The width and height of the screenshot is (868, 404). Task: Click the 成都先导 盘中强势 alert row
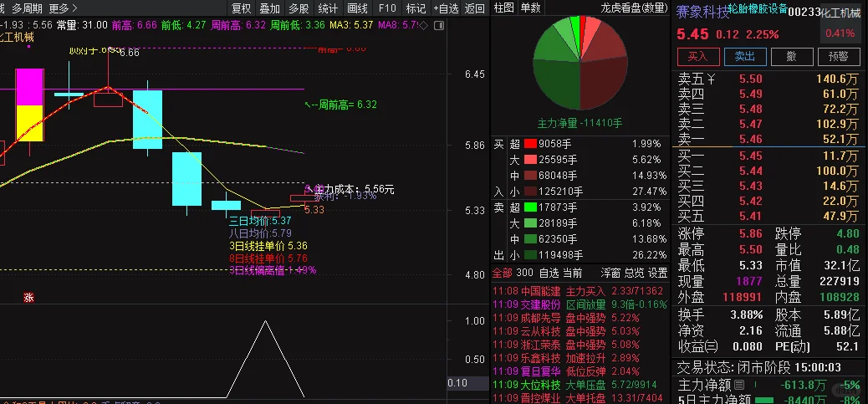[580, 318]
